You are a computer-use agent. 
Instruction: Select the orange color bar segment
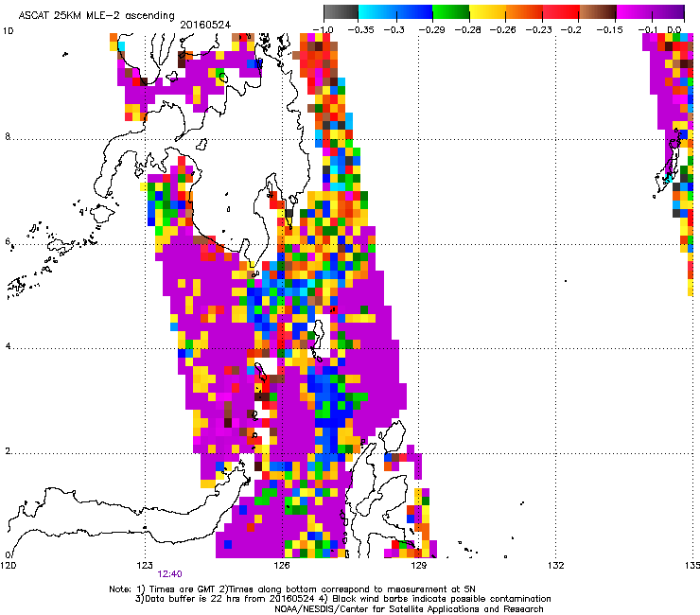[x=524, y=11]
